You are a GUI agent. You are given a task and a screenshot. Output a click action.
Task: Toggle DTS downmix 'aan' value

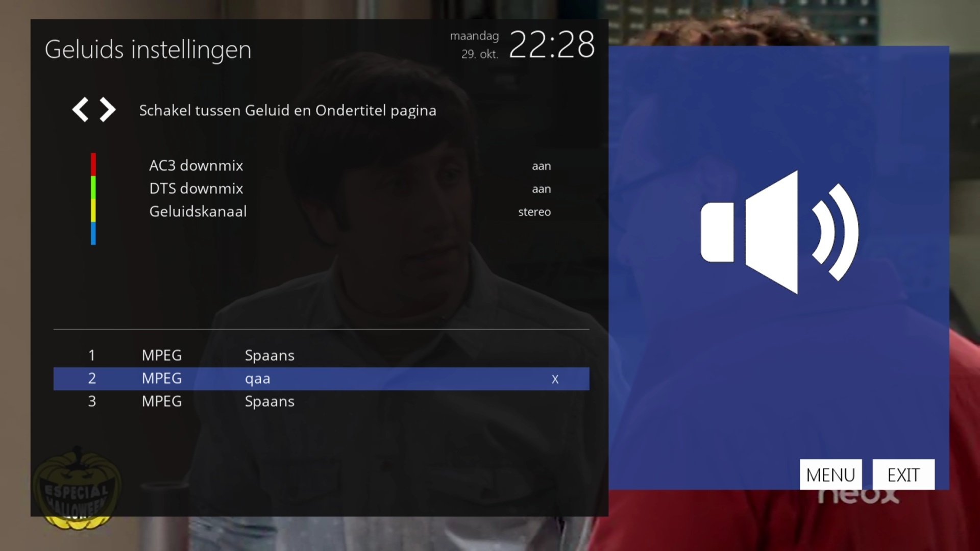pos(541,189)
